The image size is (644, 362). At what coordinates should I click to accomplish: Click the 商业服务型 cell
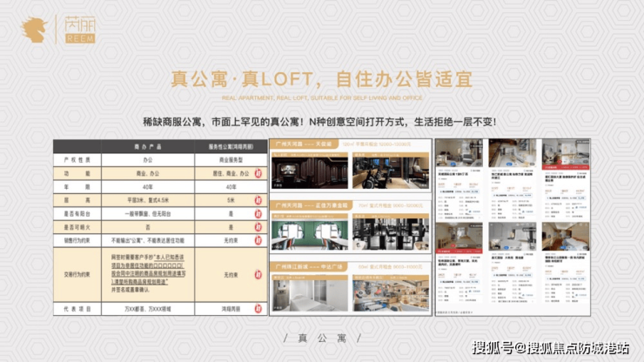point(231,160)
